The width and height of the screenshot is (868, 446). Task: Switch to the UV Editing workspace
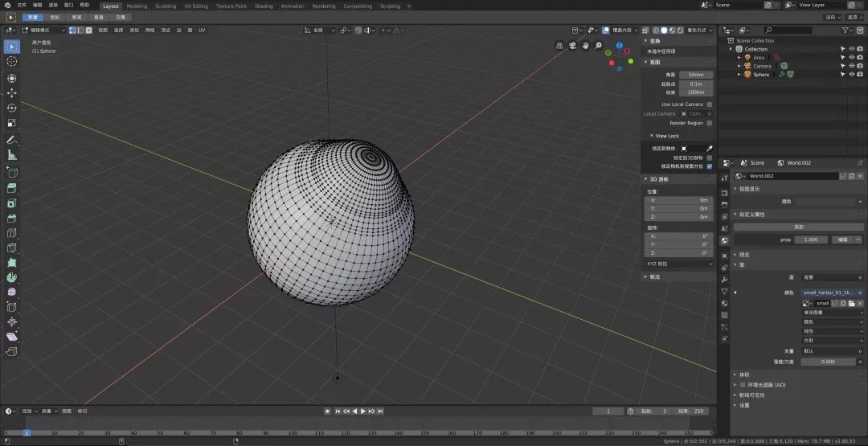(x=196, y=6)
